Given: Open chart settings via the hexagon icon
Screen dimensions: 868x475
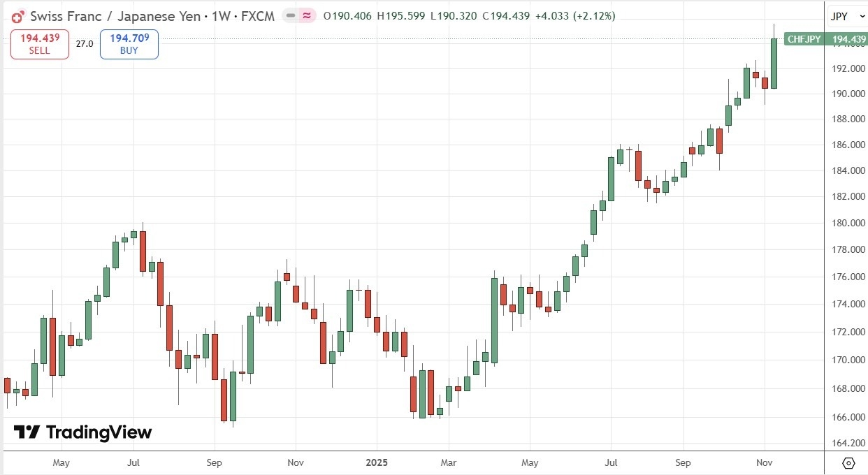Looking at the screenshot, I should (x=850, y=463).
